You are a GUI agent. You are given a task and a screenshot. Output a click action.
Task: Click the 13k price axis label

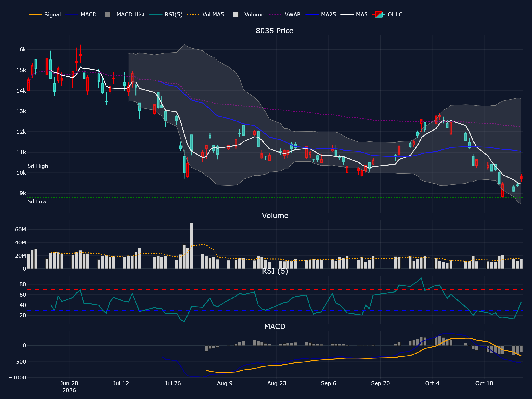pos(21,111)
